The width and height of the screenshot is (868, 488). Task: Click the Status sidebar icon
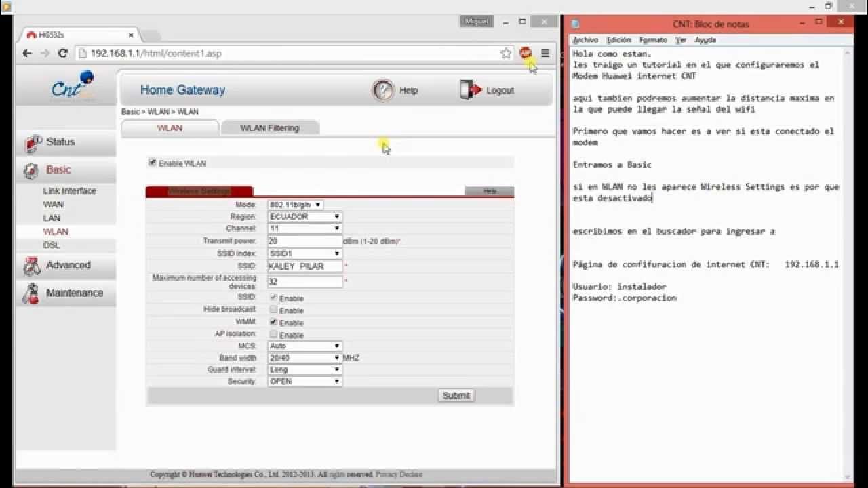click(x=33, y=143)
